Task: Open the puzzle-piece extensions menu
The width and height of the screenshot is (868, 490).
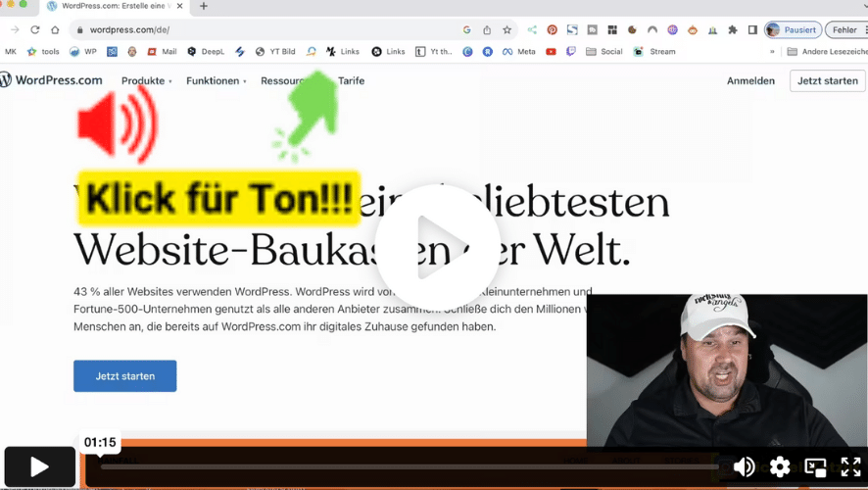Action: click(x=733, y=30)
